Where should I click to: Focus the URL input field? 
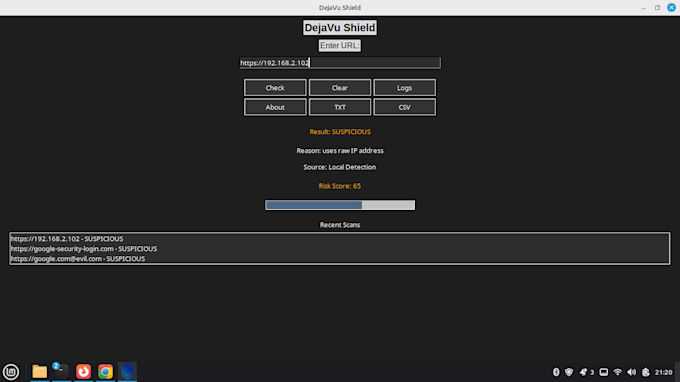tap(340, 63)
